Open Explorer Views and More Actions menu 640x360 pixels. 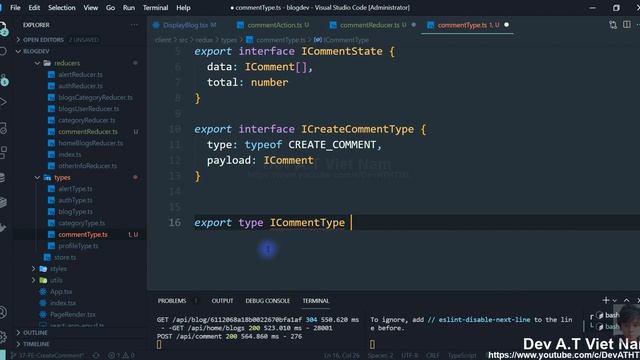coord(134,25)
